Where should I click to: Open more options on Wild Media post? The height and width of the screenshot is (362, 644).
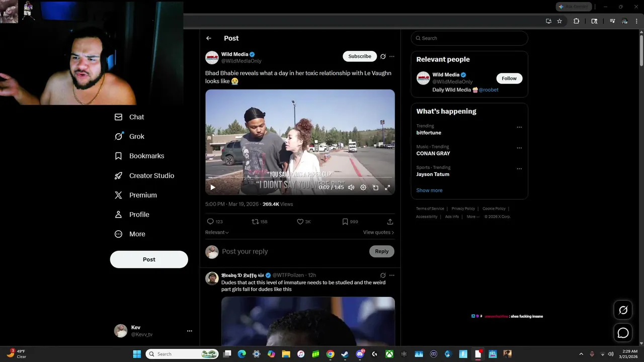coord(392,56)
